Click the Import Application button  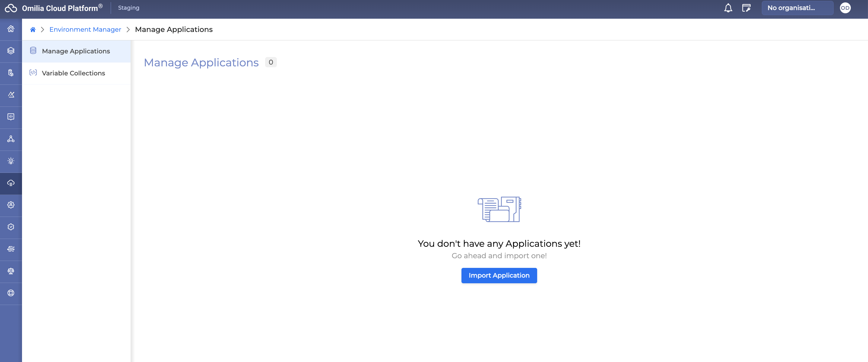click(x=499, y=275)
